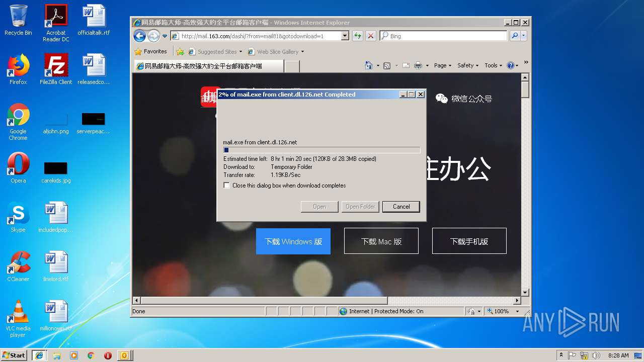Select Firefox desktop icon
The image size is (644, 362).
(18, 69)
